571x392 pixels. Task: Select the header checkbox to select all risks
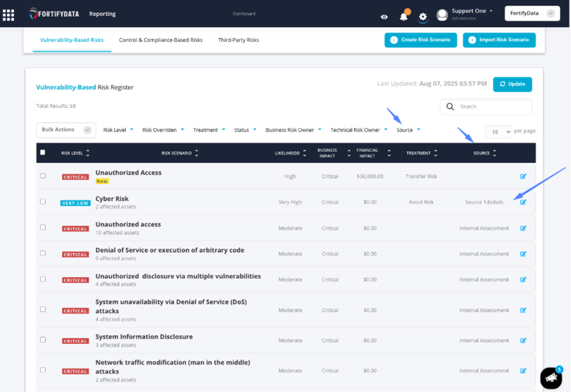point(43,153)
